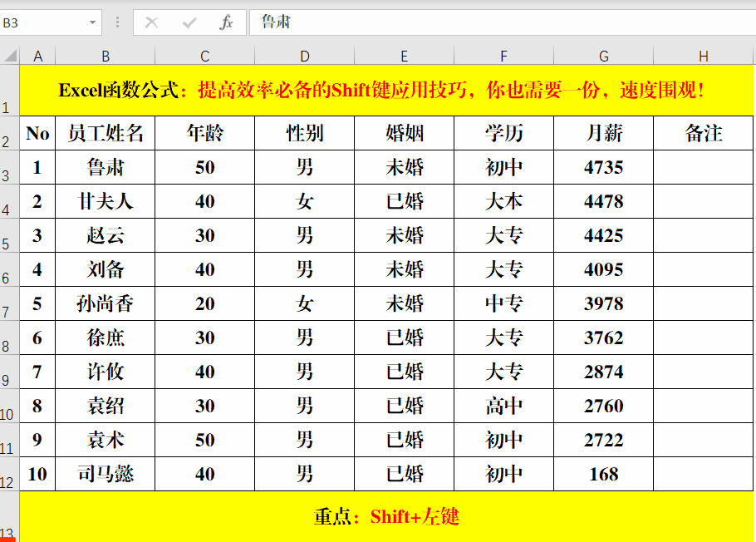The height and width of the screenshot is (542, 756).
Task: Click empty 备注 cell in 鲁肃 row
Action: coord(704,167)
